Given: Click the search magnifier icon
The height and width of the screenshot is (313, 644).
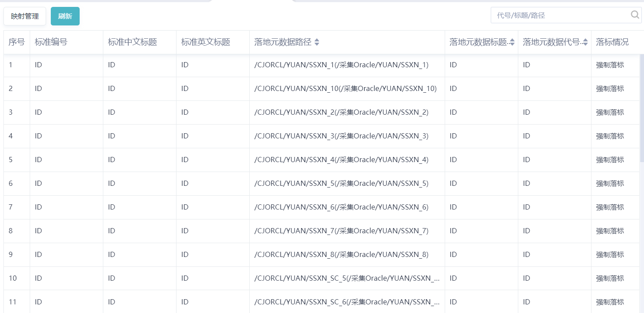Looking at the screenshot, I should click(635, 15).
